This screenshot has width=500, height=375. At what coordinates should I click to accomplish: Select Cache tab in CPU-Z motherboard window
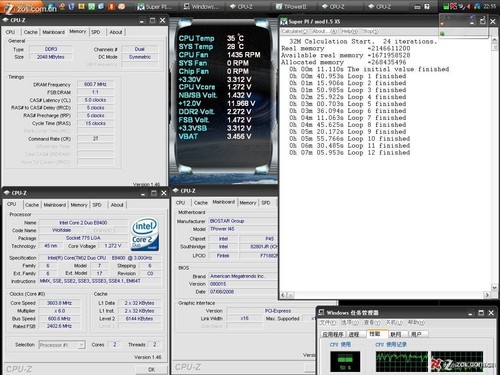[x=201, y=203]
